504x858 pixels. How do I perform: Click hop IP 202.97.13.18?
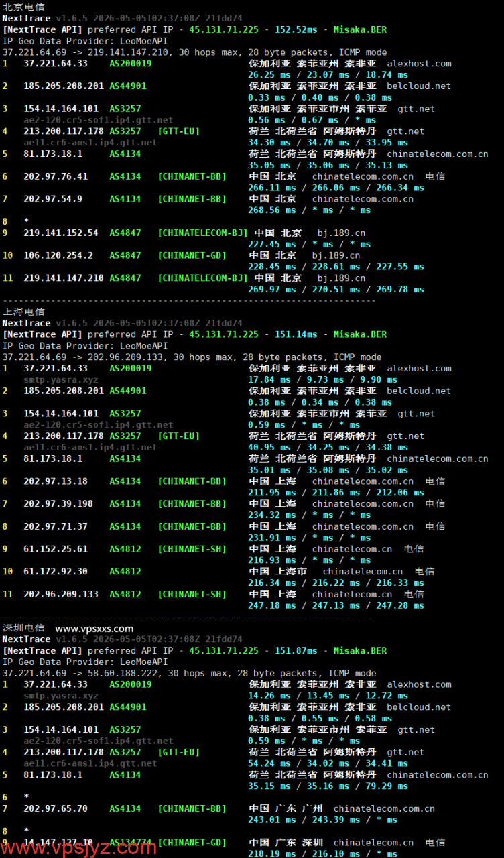pos(56,481)
